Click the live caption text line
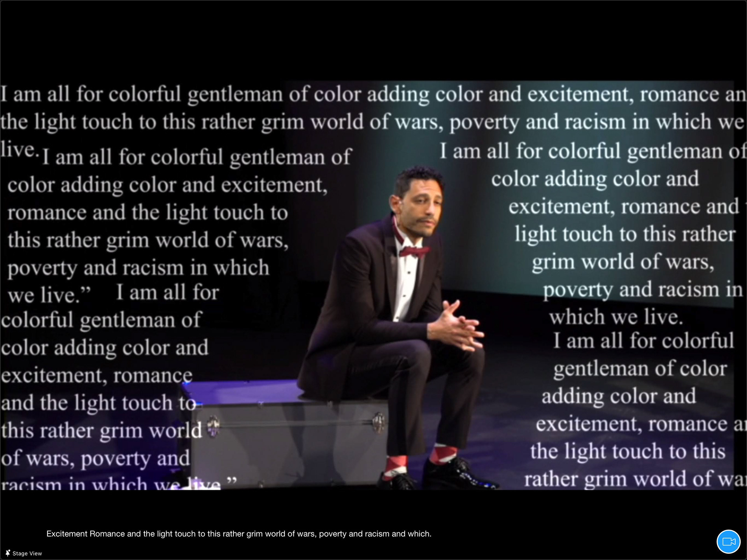 pos(238,534)
